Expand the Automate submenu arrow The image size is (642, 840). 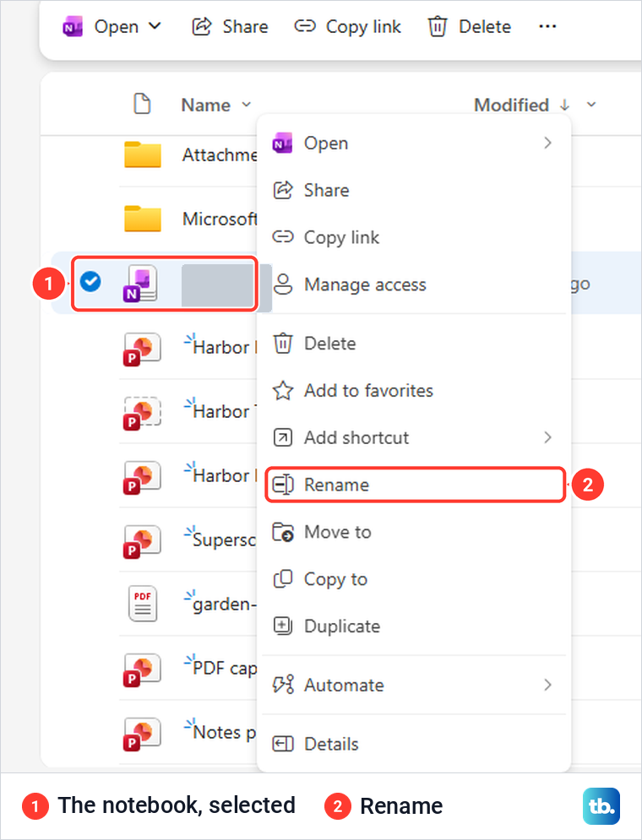coord(547,686)
